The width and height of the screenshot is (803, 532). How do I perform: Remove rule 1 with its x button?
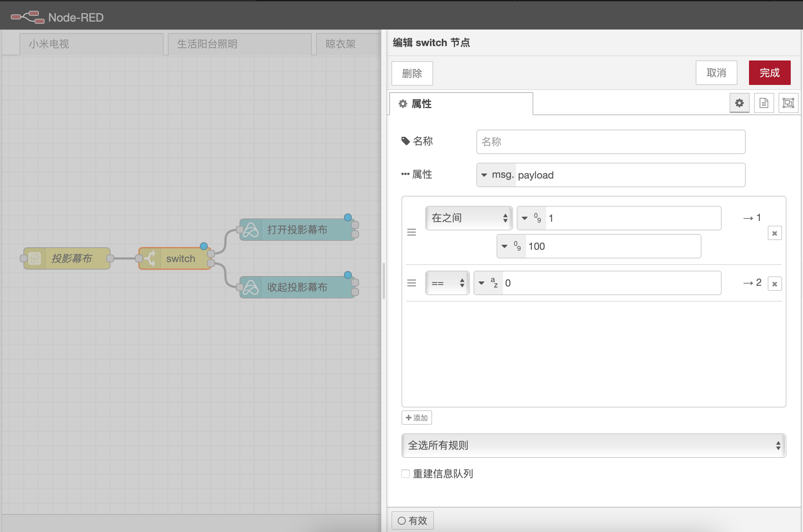(775, 233)
